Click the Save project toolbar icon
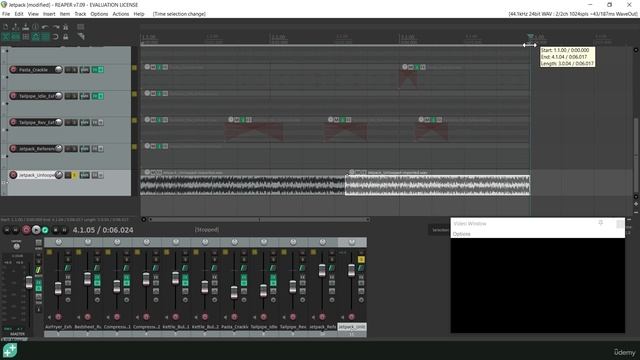The image size is (640, 360). [x=25, y=27]
